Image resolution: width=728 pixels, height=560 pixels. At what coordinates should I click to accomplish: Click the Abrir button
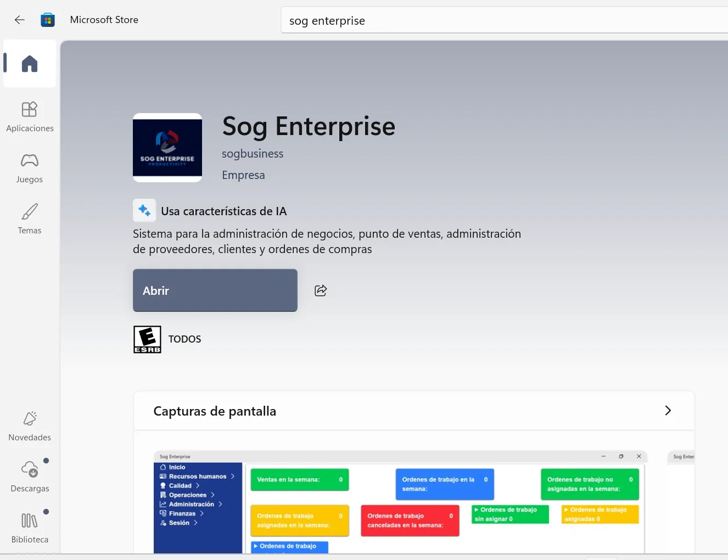(x=215, y=290)
